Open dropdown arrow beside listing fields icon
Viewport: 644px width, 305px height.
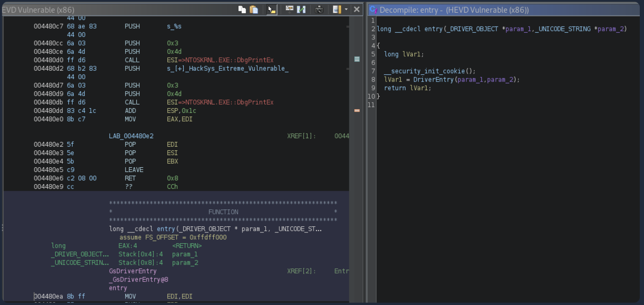click(x=346, y=9)
